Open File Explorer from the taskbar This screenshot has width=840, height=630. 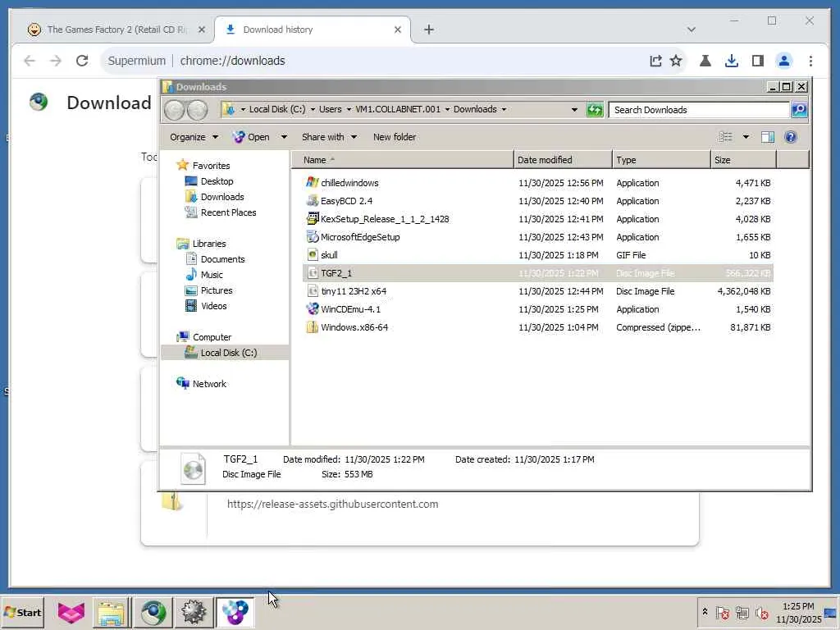(x=112, y=612)
